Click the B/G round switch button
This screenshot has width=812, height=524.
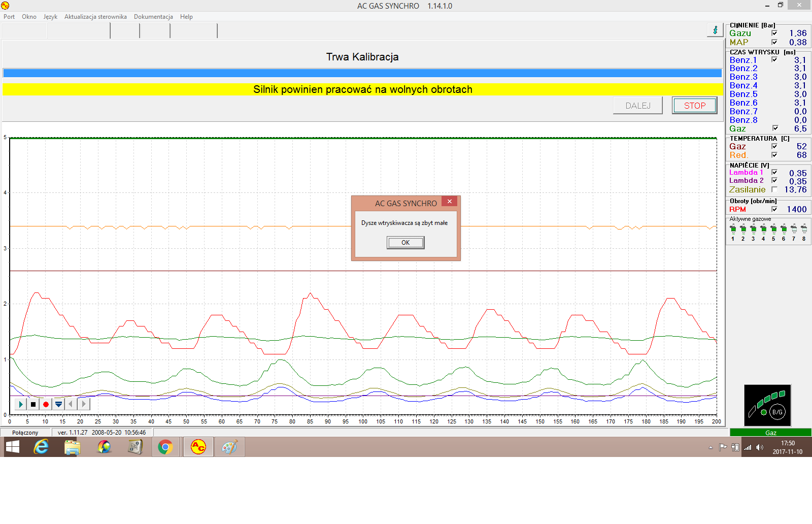point(777,412)
